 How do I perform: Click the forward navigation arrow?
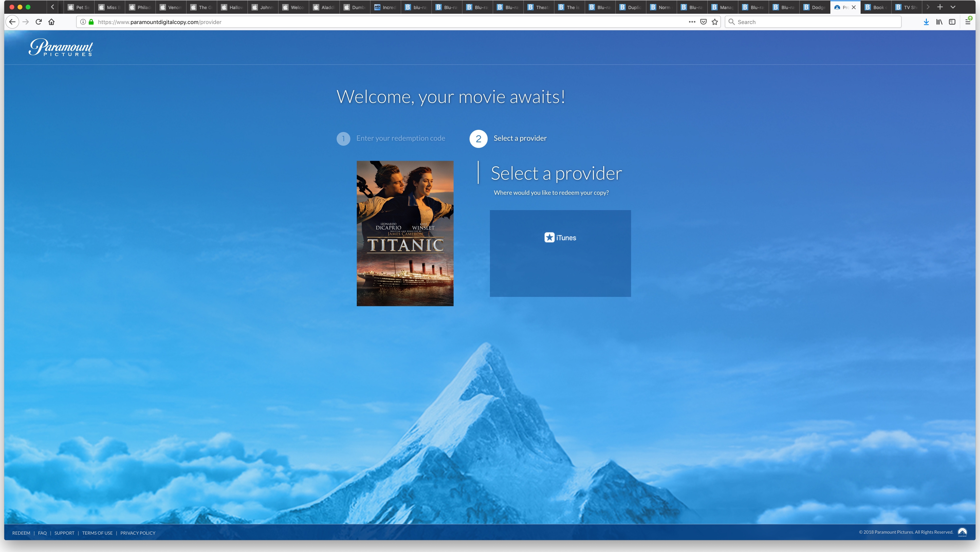[x=25, y=22]
